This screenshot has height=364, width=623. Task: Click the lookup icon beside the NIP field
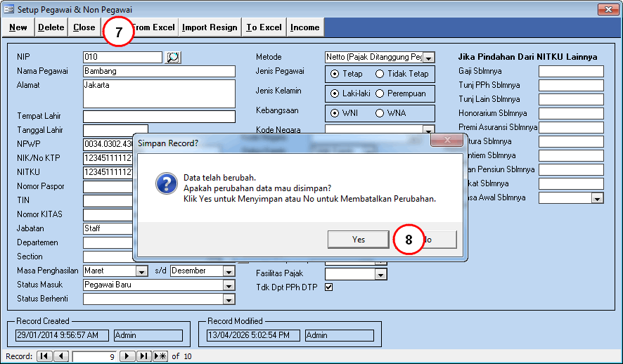click(172, 57)
